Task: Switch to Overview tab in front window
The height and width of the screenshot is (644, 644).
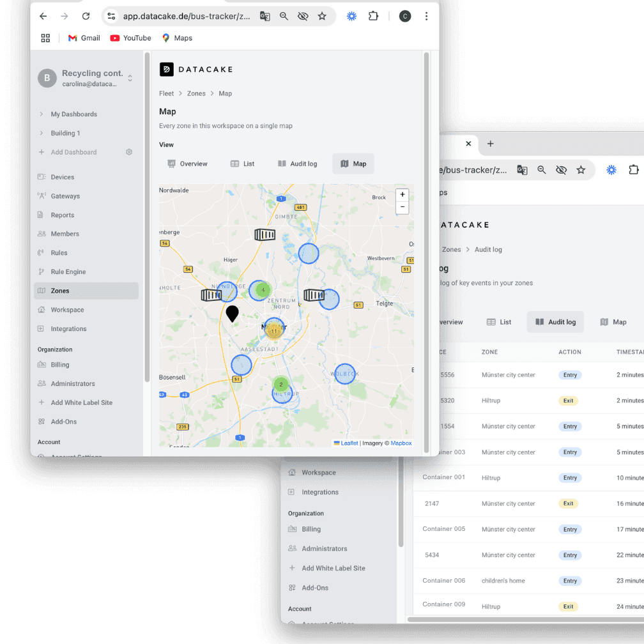Action: (187, 164)
